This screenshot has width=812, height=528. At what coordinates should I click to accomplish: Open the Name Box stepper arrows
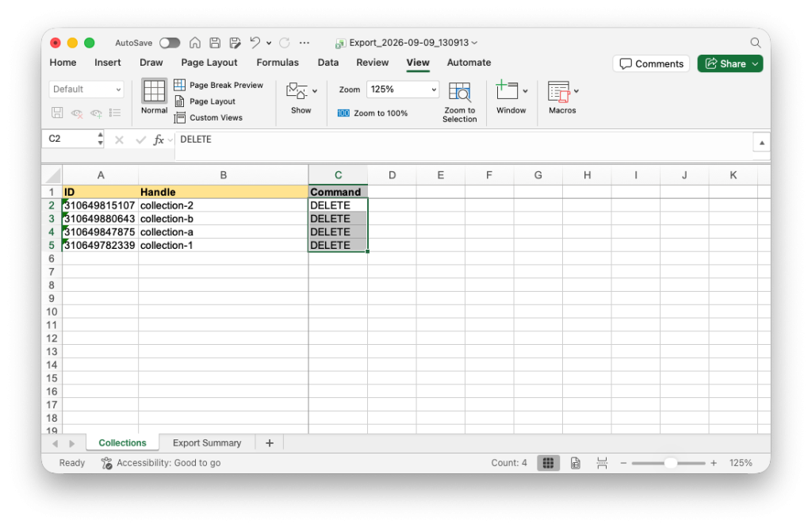click(x=100, y=139)
